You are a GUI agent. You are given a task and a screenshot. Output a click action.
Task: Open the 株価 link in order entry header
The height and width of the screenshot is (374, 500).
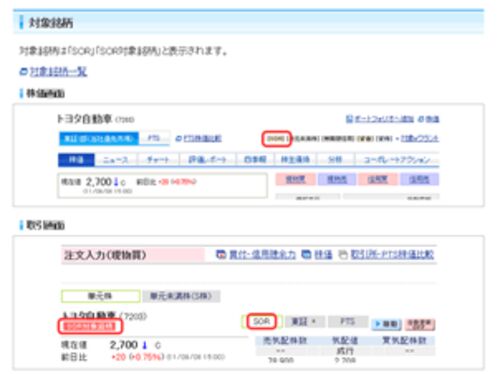click(323, 255)
